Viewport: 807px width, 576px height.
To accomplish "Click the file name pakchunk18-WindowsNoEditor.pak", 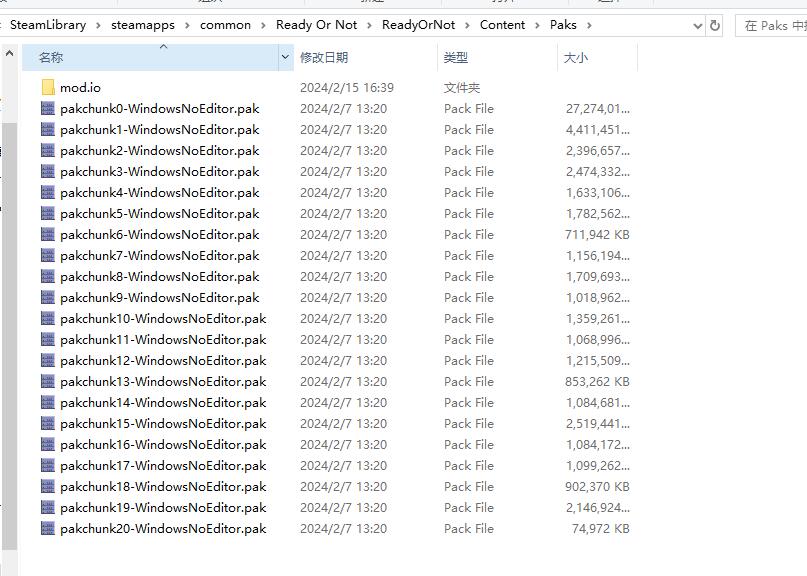I will (163, 486).
